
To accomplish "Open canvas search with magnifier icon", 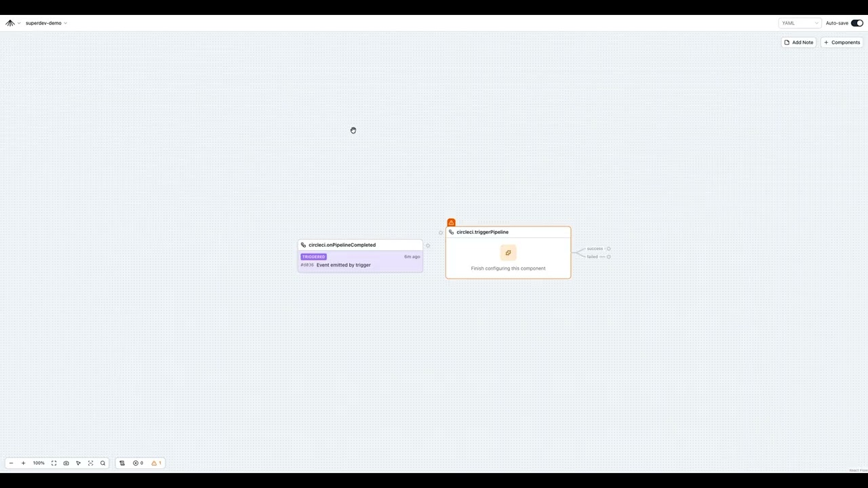I will (102, 463).
